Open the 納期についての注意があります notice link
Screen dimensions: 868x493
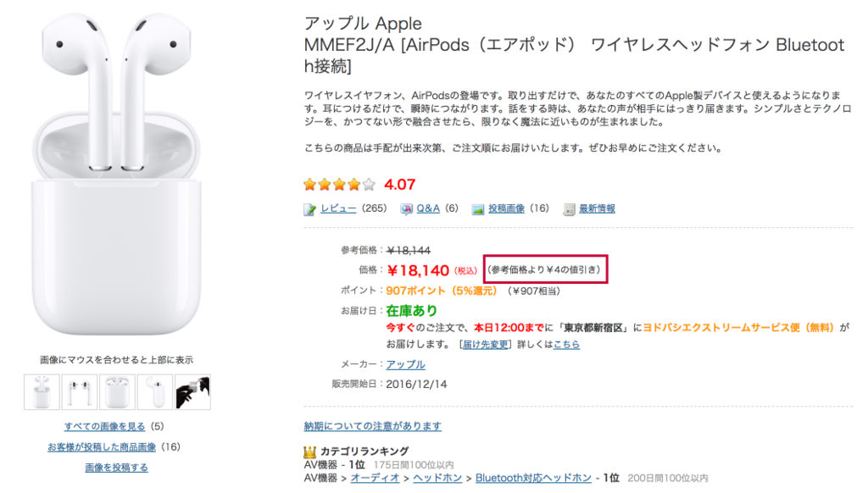373,426
